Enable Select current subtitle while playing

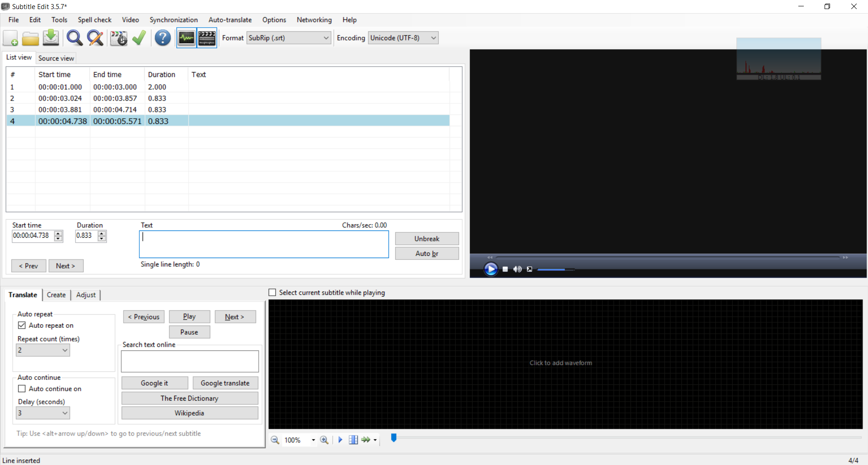pos(272,292)
